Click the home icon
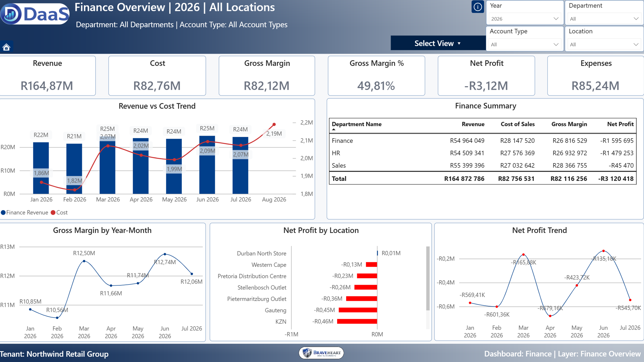644x362 pixels. (6, 47)
